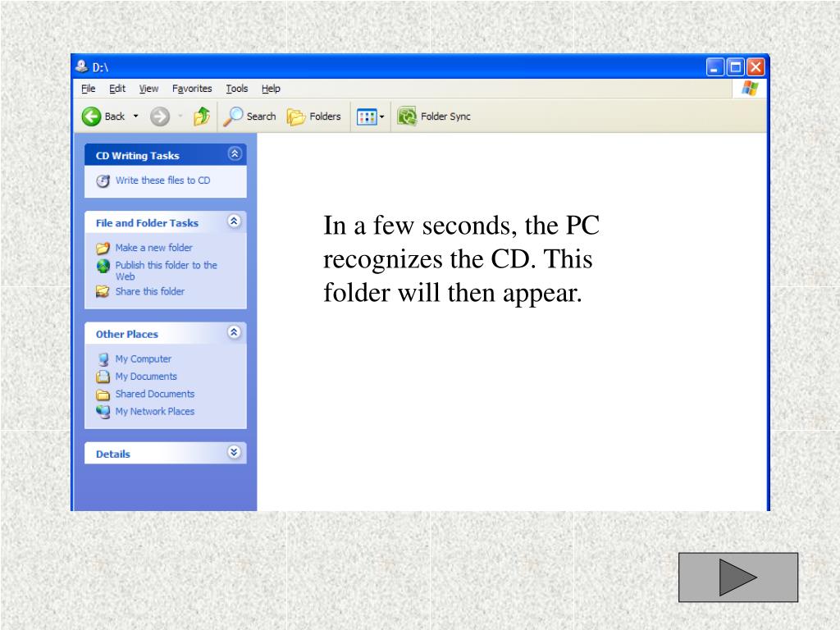Click the My Network Places globe icon
Image resolution: width=840 pixels, height=630 pixels.
coord(103,412)
